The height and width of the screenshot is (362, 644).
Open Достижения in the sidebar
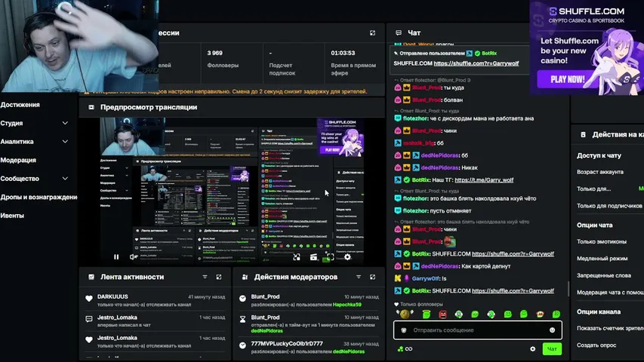click(x=20, y=105)
